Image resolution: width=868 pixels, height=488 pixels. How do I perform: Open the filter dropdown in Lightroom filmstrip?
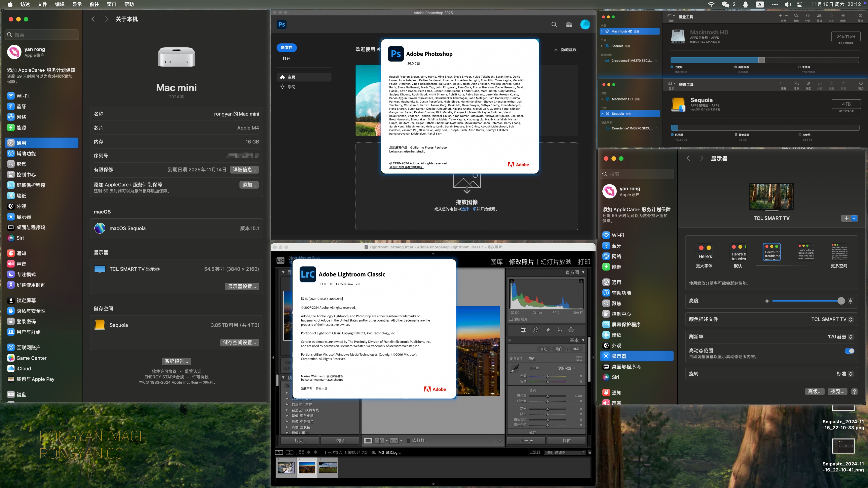point(565,452)
